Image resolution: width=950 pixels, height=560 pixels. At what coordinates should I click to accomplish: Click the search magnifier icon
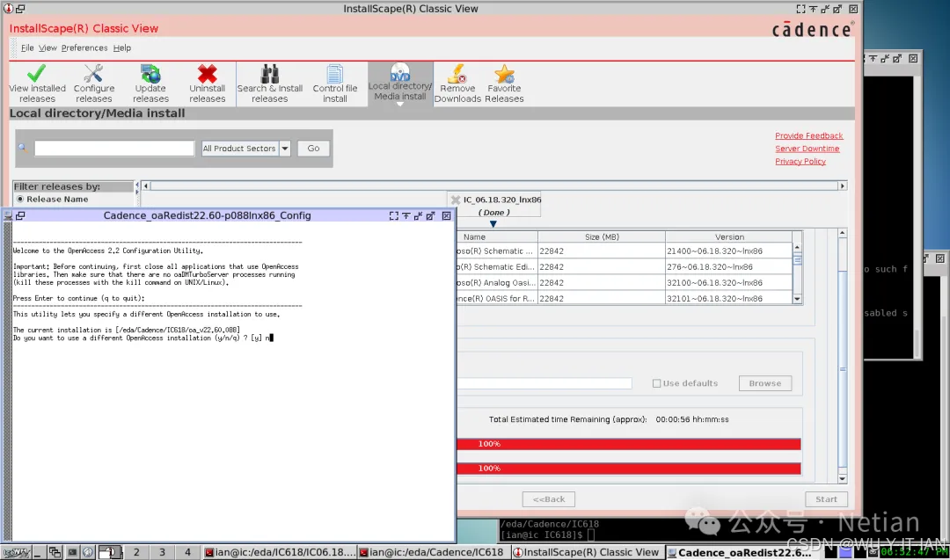[x=23, y=148]
